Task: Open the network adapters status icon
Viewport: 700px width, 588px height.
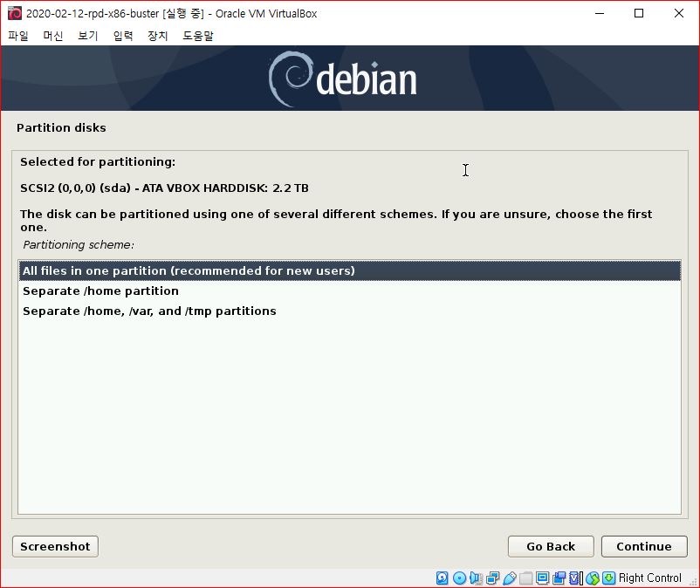Action: tap(491, 578)
